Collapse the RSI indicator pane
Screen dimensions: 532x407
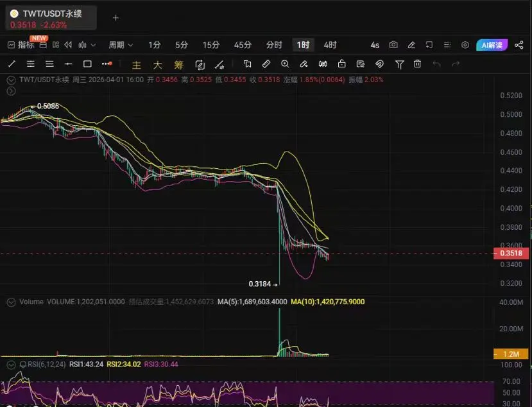click(x=11, y=365)
